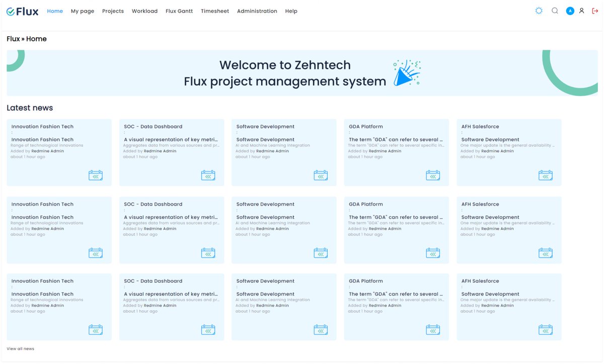Image resolution: width=604 pixels, height=364 pixels.
Task: Click the calendar icon on top-row Innovation Fashion Tech card
Action: [x=96, y=175]
